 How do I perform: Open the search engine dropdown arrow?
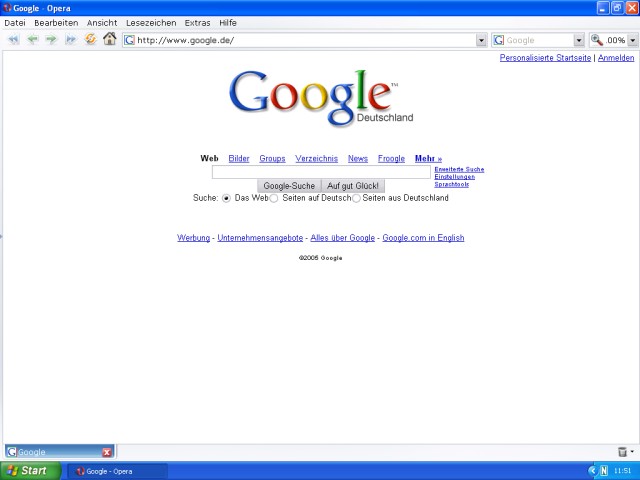pyautogui.click(x=579, y=40)
